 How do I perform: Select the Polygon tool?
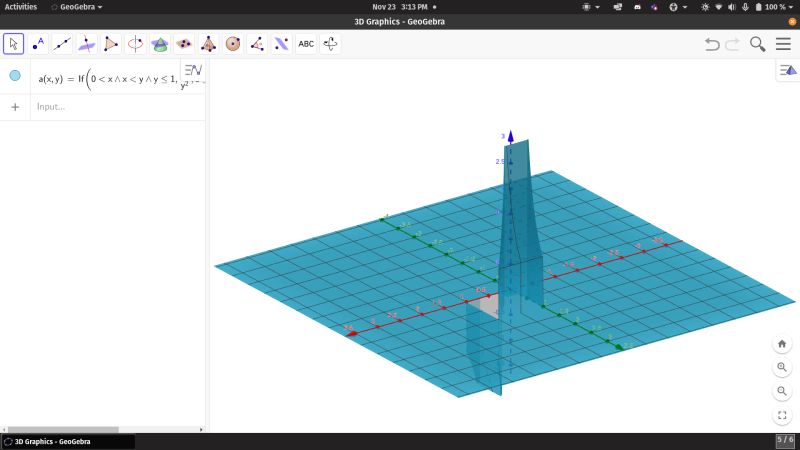click(x=111, y=44)
